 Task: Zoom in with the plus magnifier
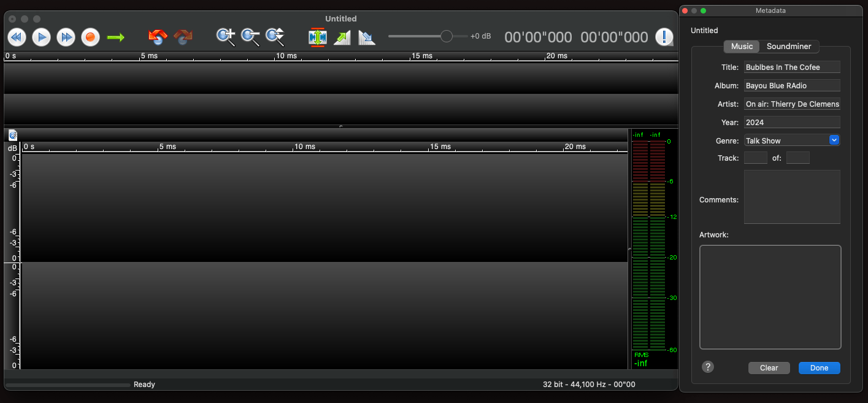click(226, 37)
